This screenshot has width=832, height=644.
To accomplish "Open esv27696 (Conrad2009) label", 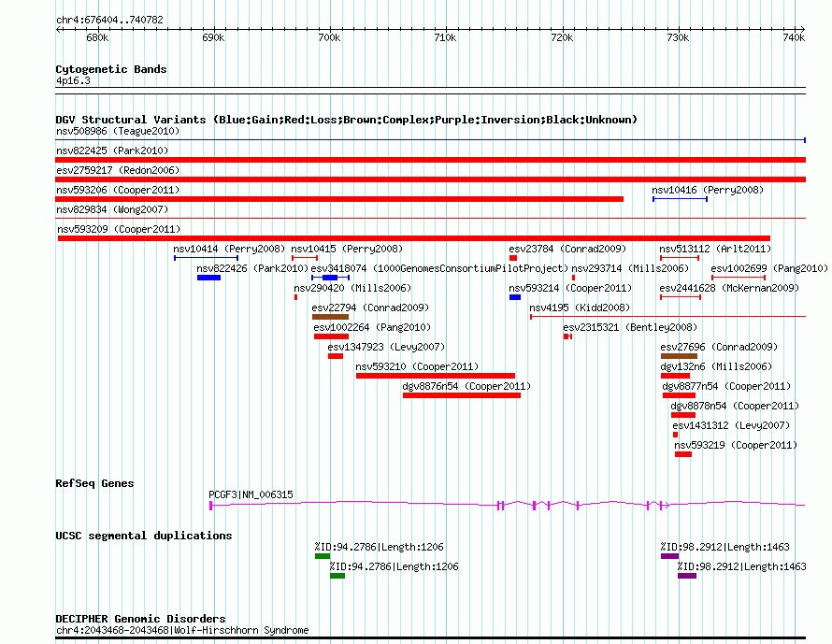I will [x=719, y=347].
